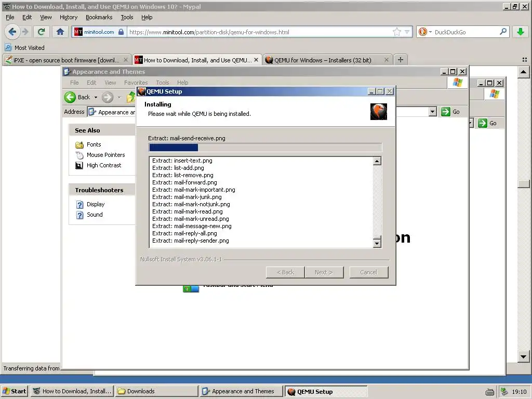Close the iPXE tab
Image resolution: width=532 pixels, height=399 pixels.
point(126,60)
